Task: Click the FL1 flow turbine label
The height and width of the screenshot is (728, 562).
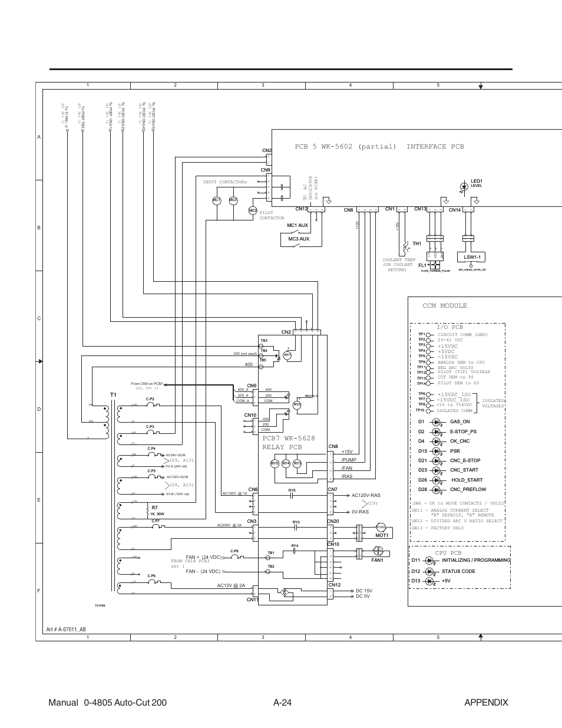Action: point(422,265)
